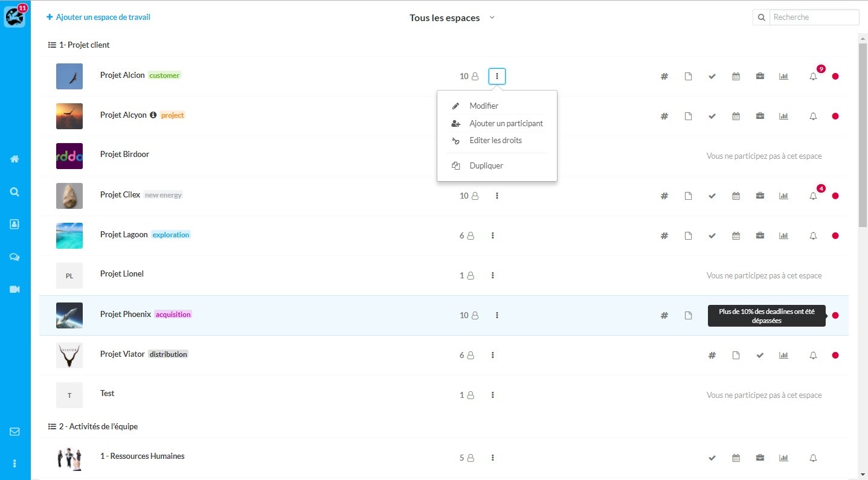Open the chat bubbles icon in the sidebar
The height and width of the screenshot is (480, 868).
point(14,257)
